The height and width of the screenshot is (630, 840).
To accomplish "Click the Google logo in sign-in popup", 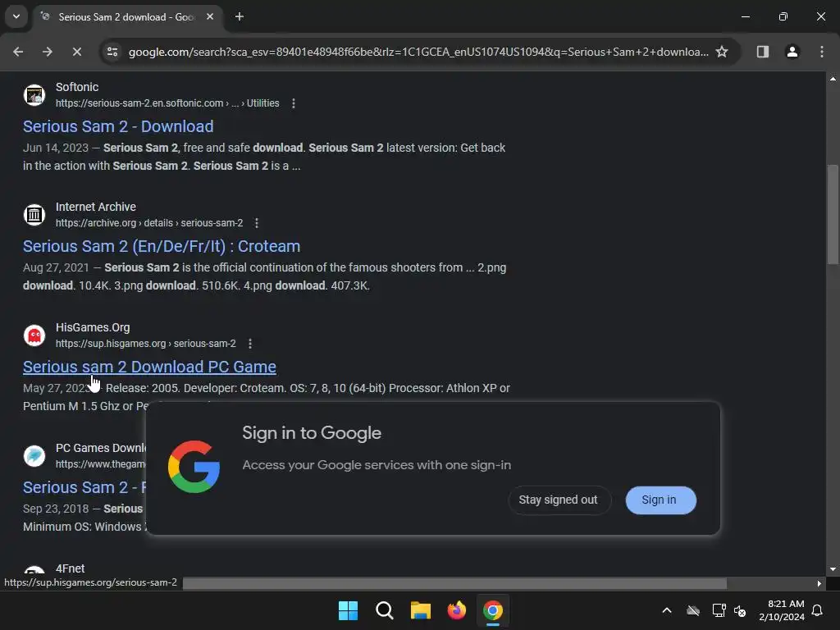I will 194,467.
